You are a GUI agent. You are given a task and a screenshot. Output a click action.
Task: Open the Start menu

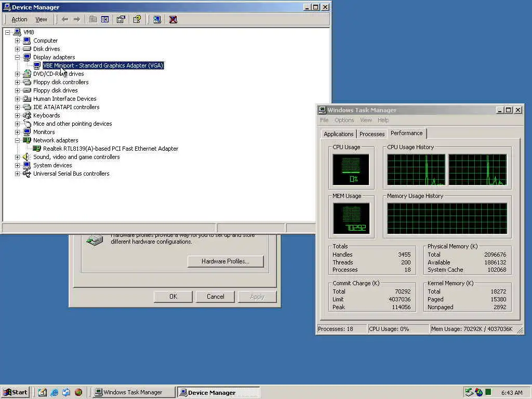[x=16, y=392]
